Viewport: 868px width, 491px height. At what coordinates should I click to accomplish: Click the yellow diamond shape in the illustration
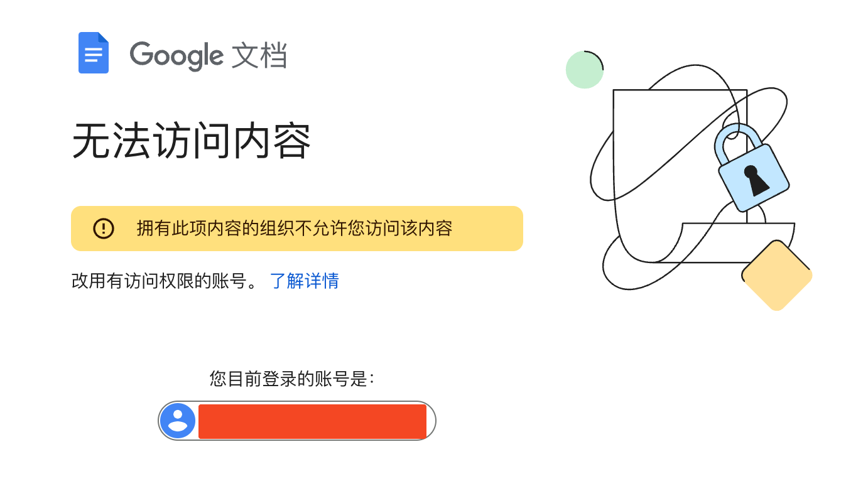click(x=776, y=275)
